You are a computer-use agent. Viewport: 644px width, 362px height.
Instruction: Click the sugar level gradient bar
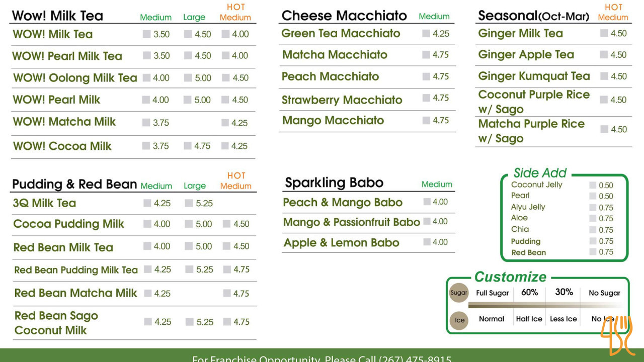546,305
